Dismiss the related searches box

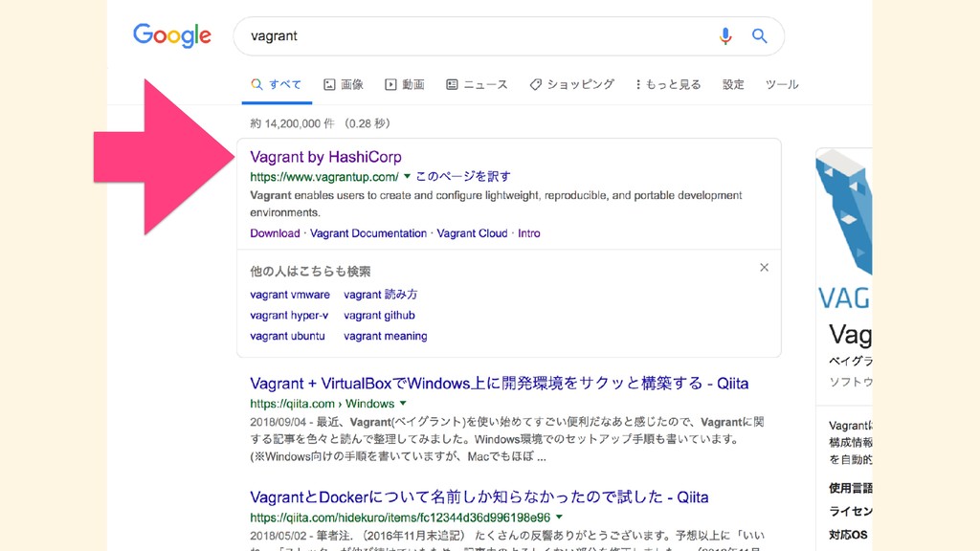764,268
